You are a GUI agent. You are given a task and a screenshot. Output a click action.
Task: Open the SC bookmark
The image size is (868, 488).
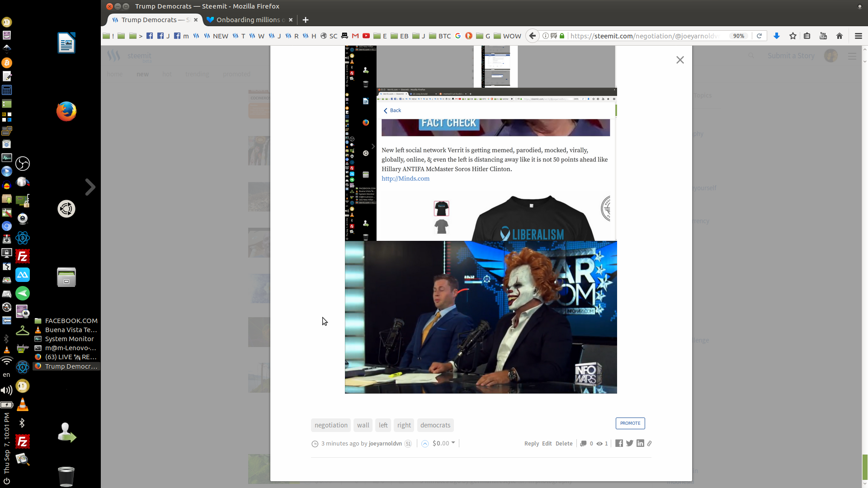pyautogui.click(x=329, y=36)
